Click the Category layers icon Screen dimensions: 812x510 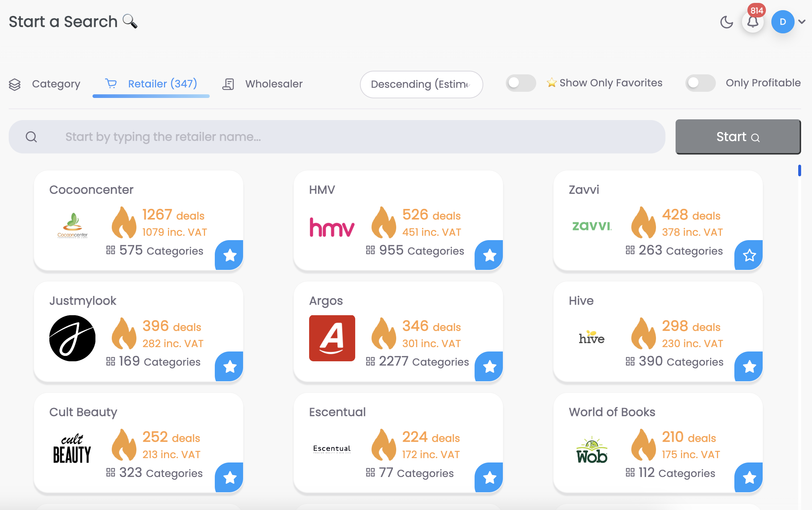coord(15,84)
